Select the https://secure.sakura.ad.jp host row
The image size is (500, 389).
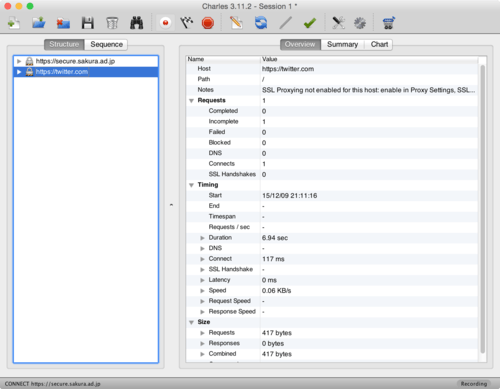pos(86,61)
